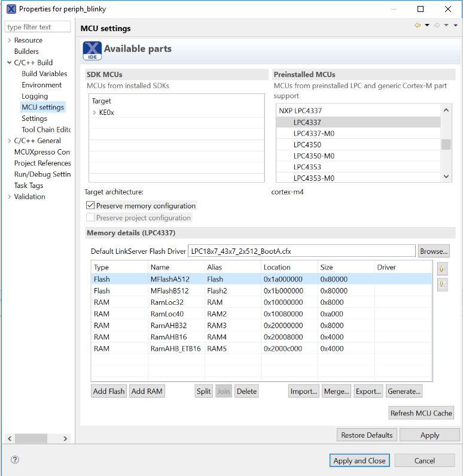Click the Refresh MCU Cache button
This screenshot has height=476, width=463.
pos(421,413)
